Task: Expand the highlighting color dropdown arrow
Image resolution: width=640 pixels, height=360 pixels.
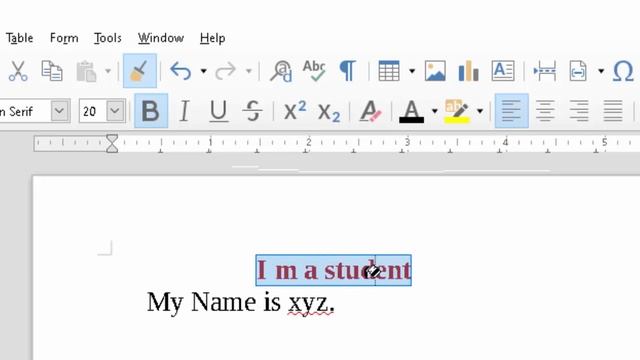Action: coord(480,111)
